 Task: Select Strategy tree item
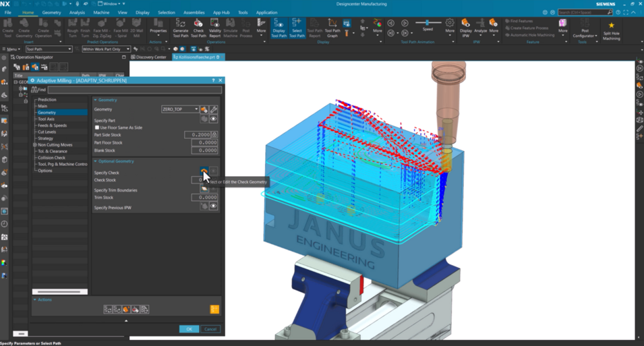point(45,138)
